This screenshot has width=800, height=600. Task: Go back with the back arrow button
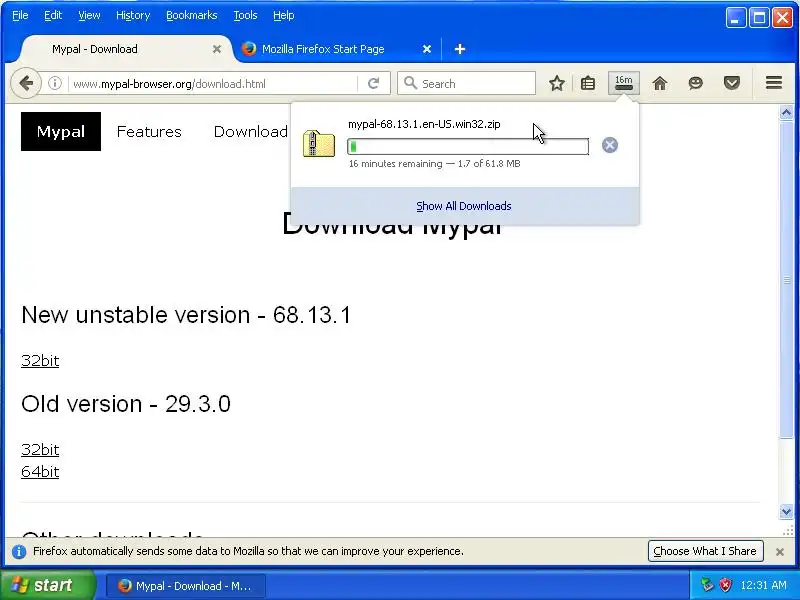click(x=26, y=83)
